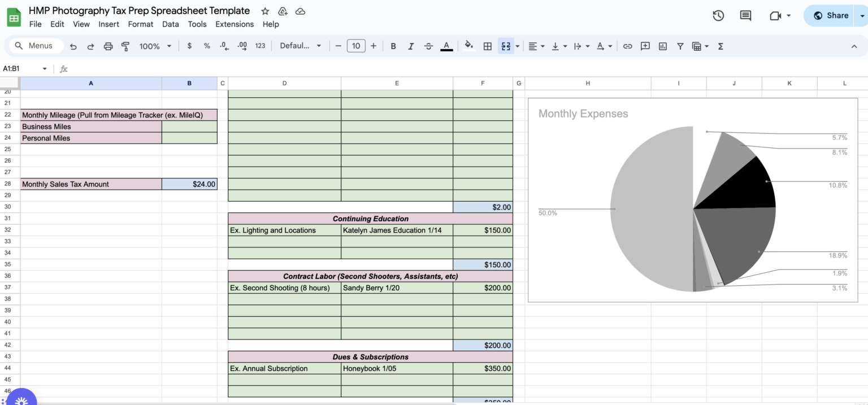This screenshot has height=405, width=868.
Task: Insert a comment on the selection
Action: 645,46
